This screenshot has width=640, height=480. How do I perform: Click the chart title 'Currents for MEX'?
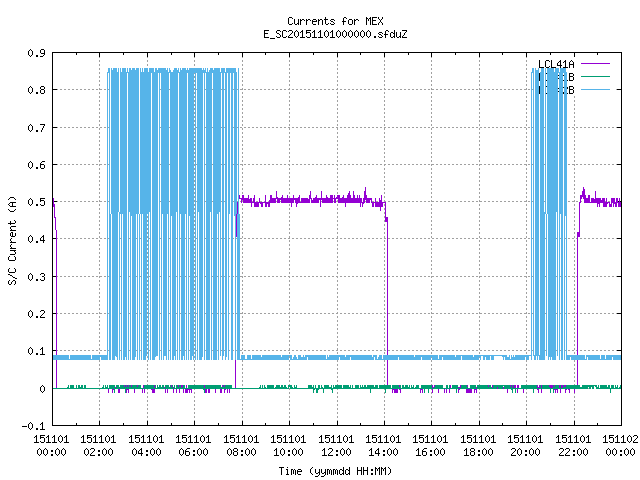[335, 21]
